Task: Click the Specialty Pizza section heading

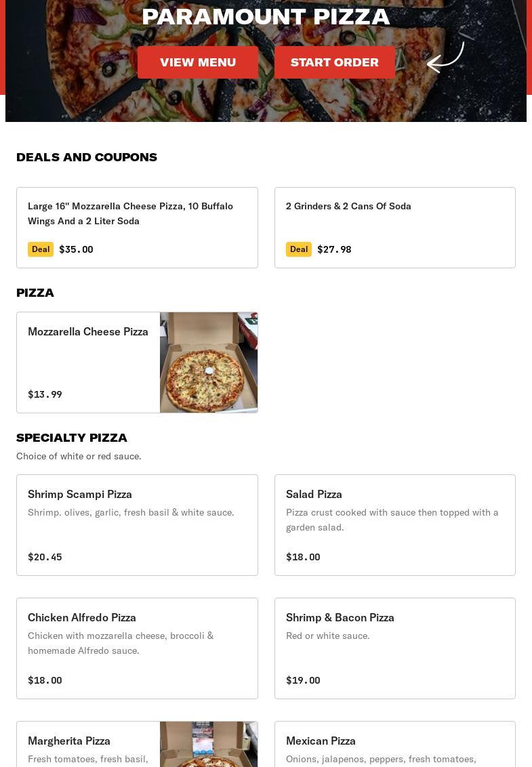Action: 72,438
